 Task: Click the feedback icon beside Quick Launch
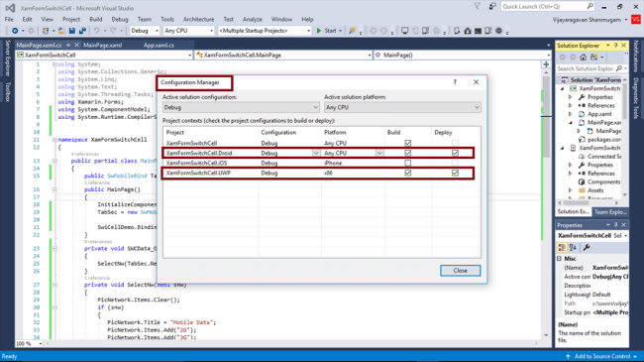coord(492,7)
